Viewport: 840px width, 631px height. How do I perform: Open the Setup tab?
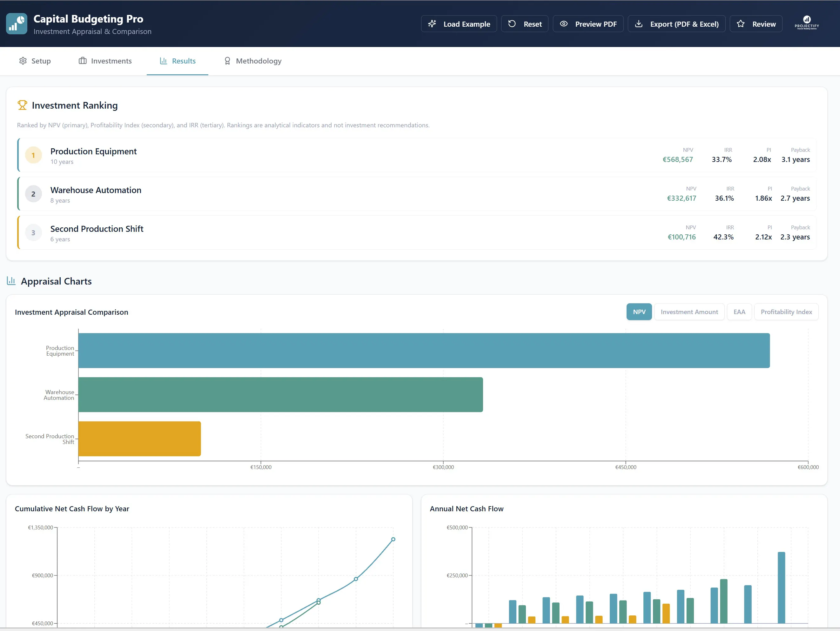click(35, 61)
